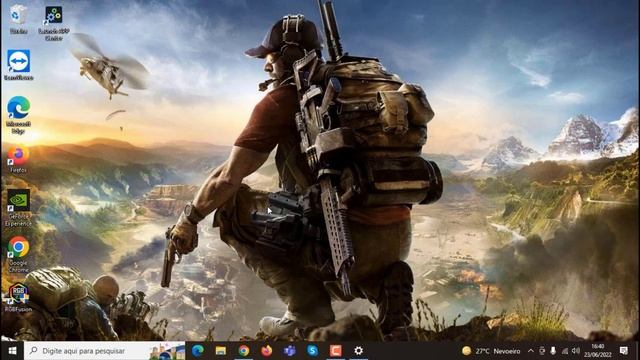Open the Windows Start menu
Viewport: 640px width, 360px height.
12,351
